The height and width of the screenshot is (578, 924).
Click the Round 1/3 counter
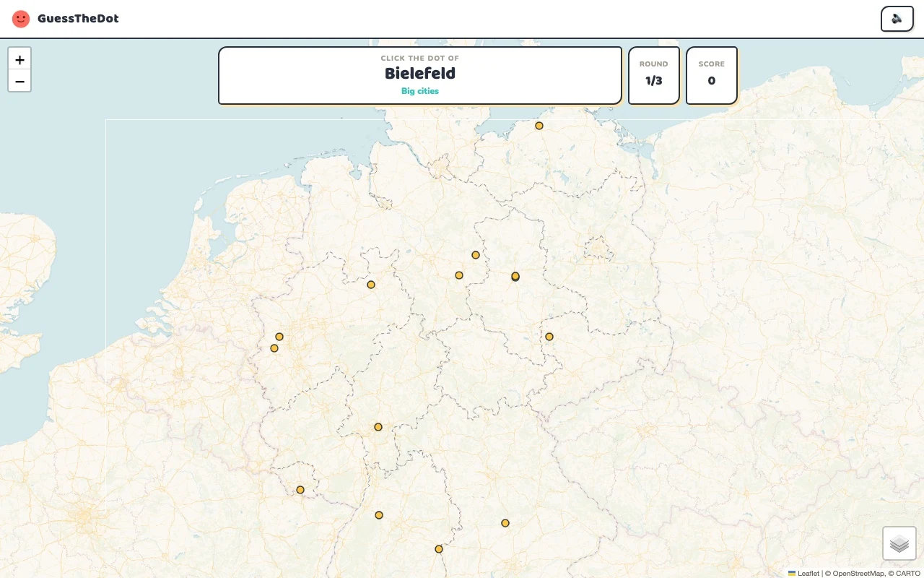click(x=654, y=75)
